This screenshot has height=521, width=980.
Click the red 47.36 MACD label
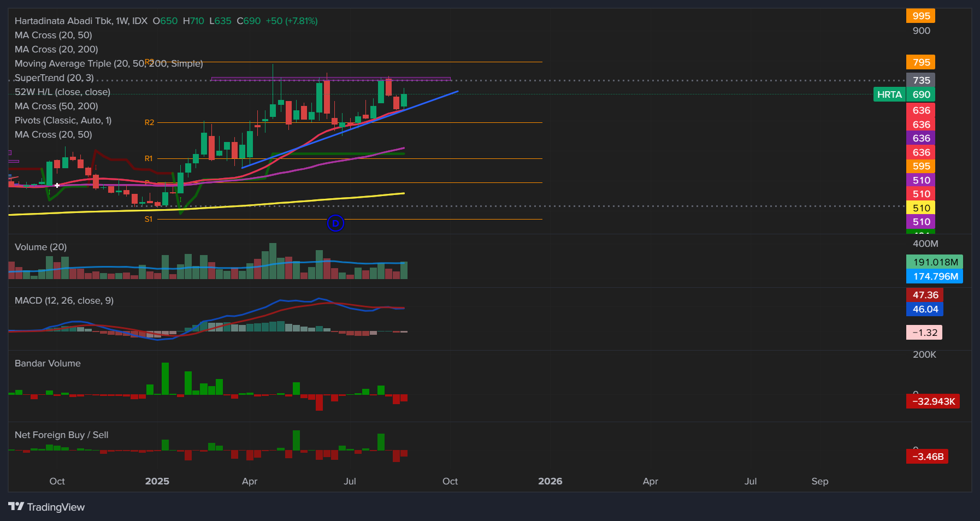[925, 295]
